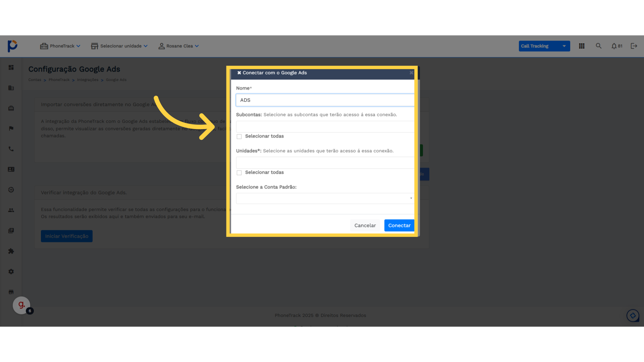Open the Selecionar unidade dropdown

coord(119,46)
